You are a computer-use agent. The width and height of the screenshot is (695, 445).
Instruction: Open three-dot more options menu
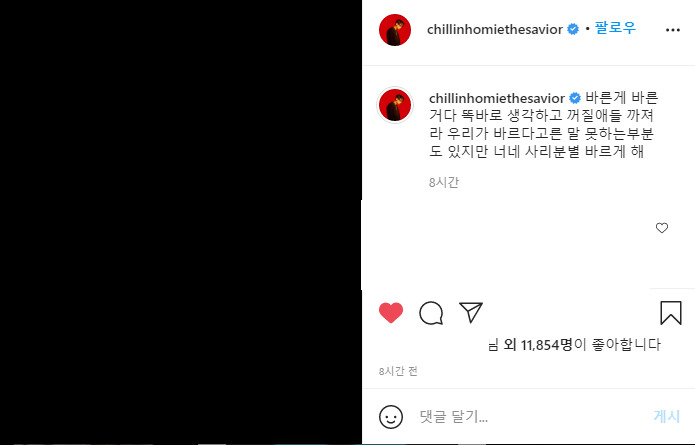pyautogui.click(x=673, y=30)
